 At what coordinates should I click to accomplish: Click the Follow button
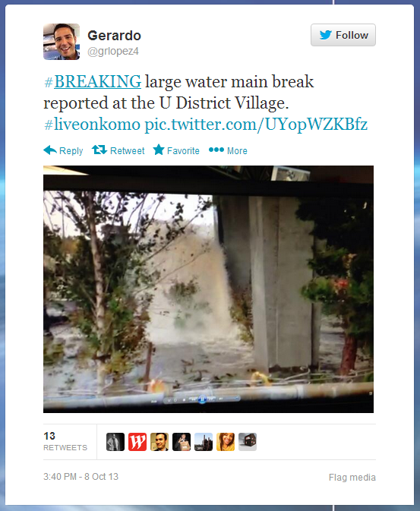[x=343, y=35]
